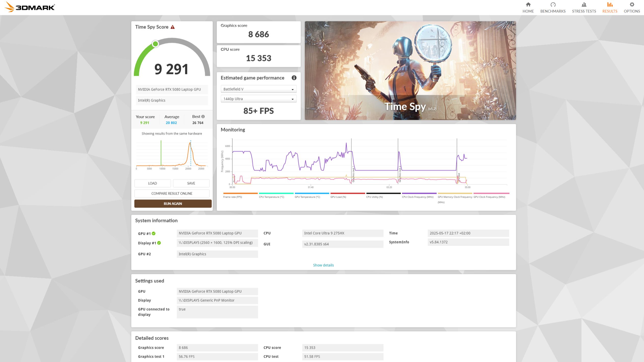Click Intel(R) Graphics under score gauge
644x362 pixels.
click(172, 100)
